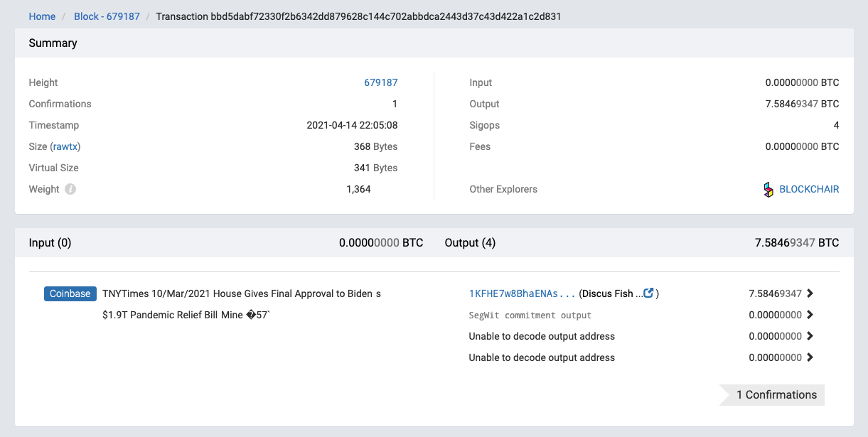Click the Output (4) section header
The image size is (868, 437).
click(470, 242)
